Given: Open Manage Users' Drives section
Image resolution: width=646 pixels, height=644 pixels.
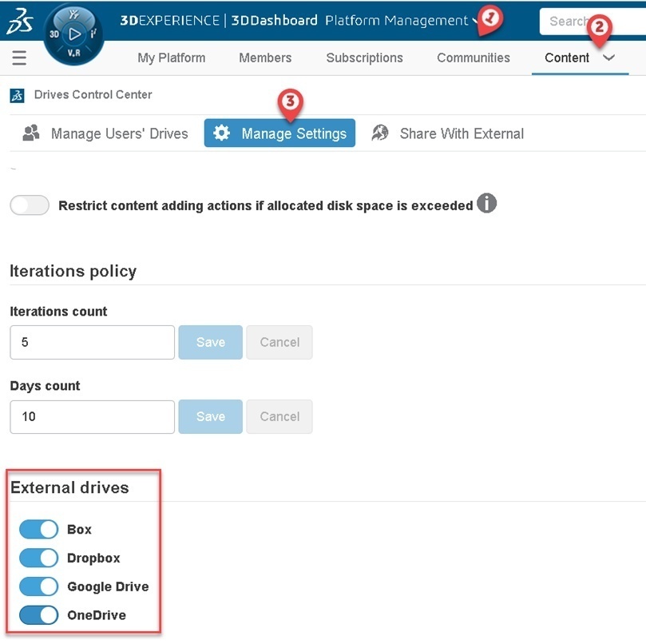Looking at the screenshot, I should (105, 133).
